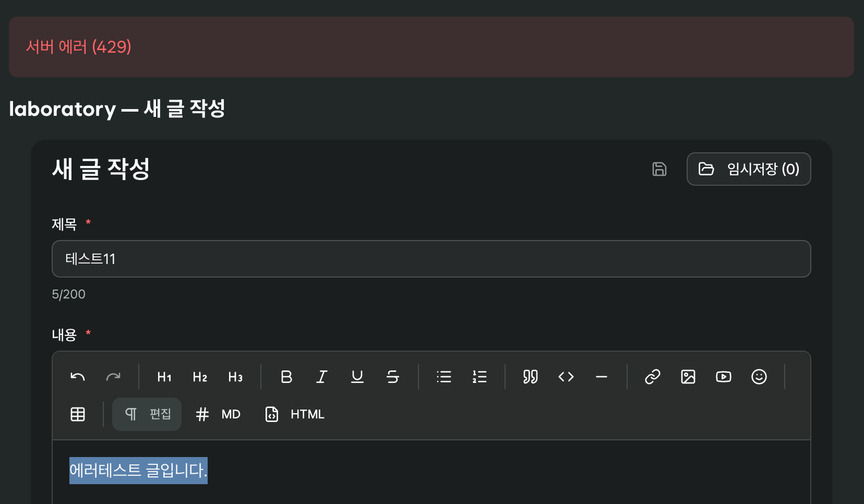
Task: Insert a bulleted list
Action: [x=444, y=377]
